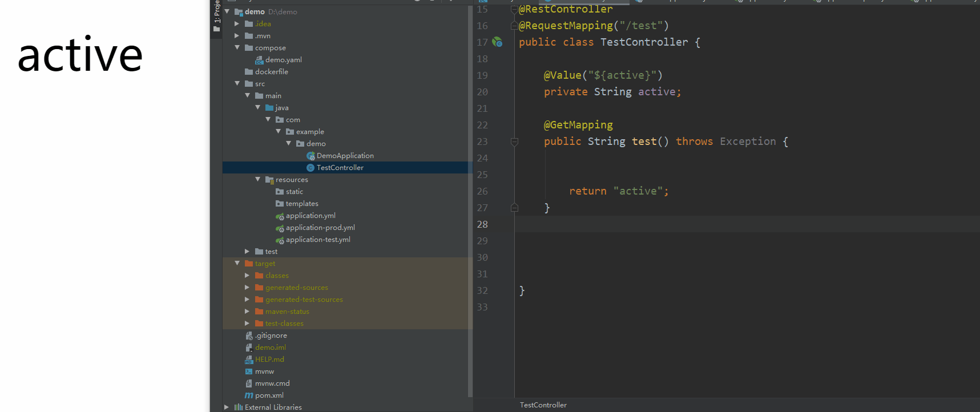Expand the .idea folder
The width and height of the screenshot is (980, 412).
point(237,24)
